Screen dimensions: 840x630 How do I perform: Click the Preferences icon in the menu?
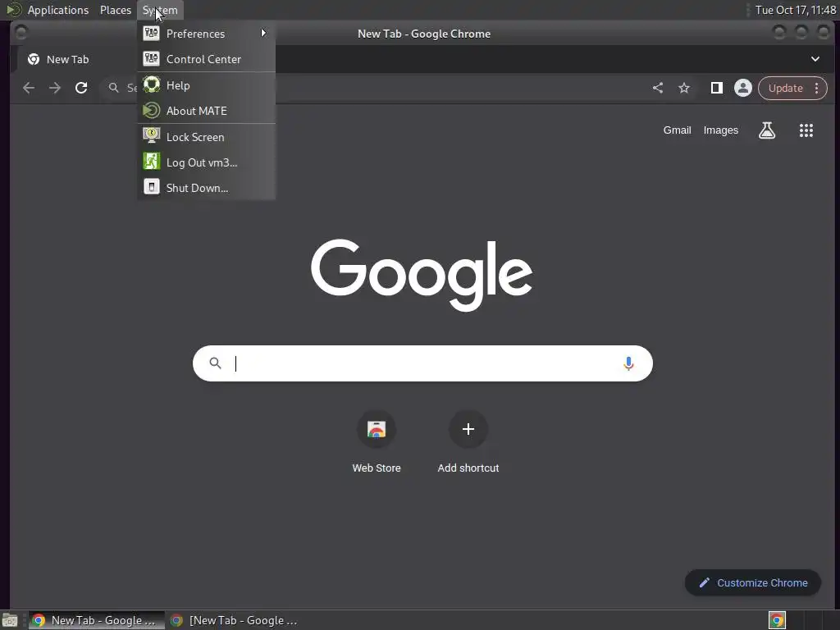151,33
